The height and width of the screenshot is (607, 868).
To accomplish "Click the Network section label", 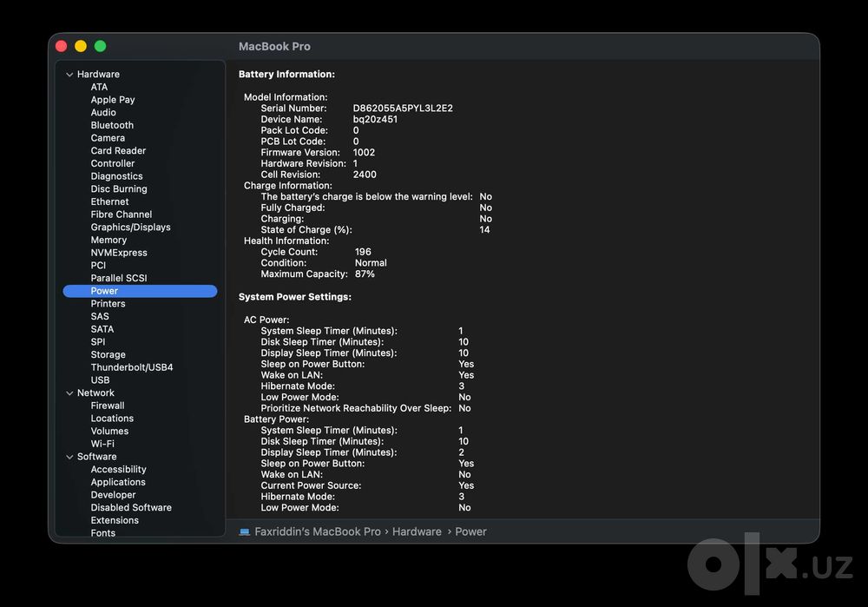I will pyautogui.click(x=95, y=393).
